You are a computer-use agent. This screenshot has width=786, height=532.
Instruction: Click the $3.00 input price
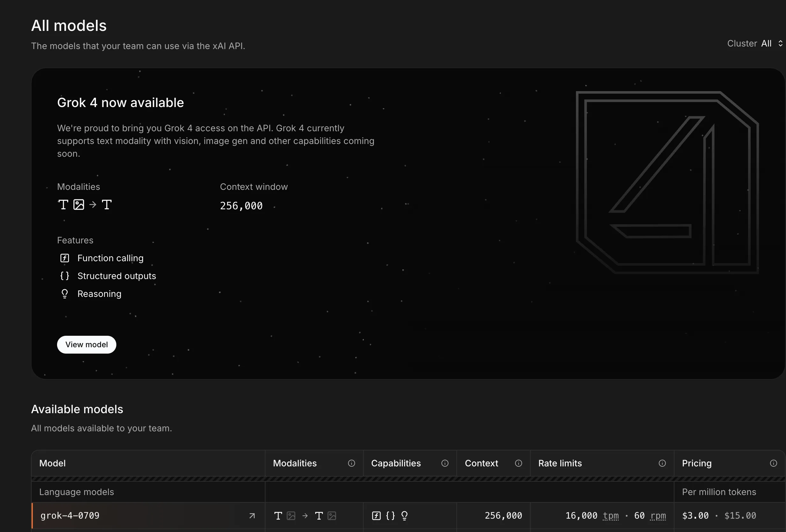pyautogui.click(x=695, y=516)
